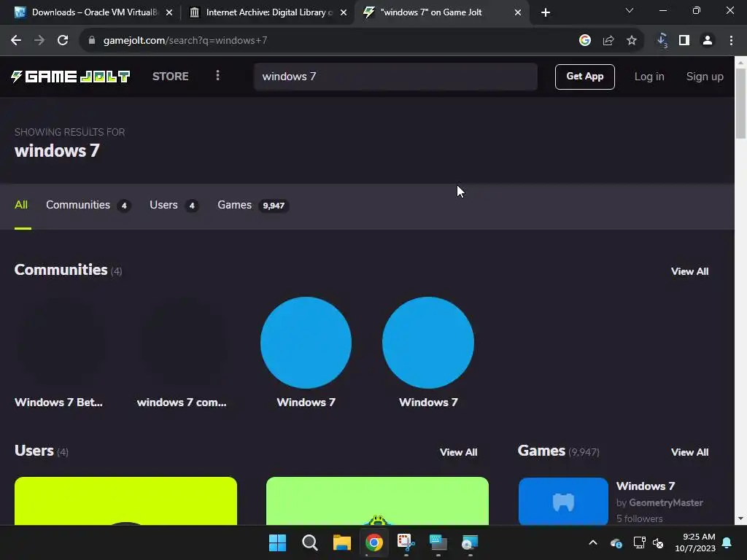Click the display tray icon
The width and height of the screenshot is (747, 560).
point(639,542)
